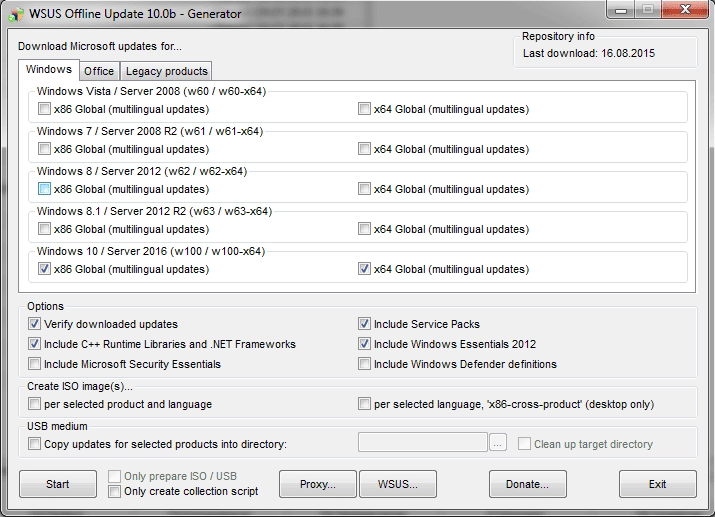This screenshot has height=517, width=715.
Task: Click the 'Create ISO image(s)...' group label
Action: click(80, 386)
